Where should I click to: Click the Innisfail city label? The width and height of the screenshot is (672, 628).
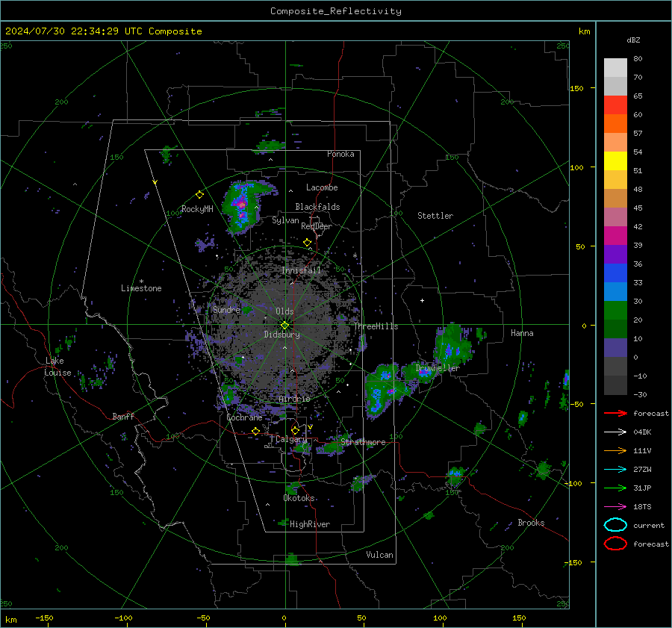[301, 270]
